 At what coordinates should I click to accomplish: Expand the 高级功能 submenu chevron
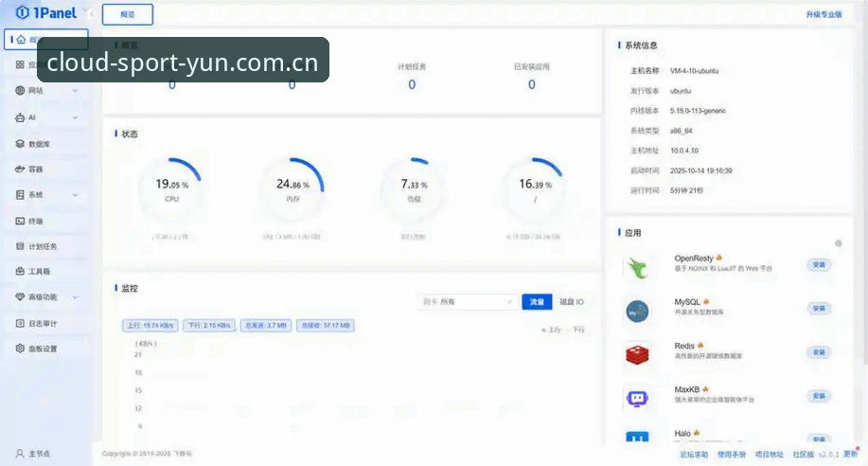pos(75,297)
